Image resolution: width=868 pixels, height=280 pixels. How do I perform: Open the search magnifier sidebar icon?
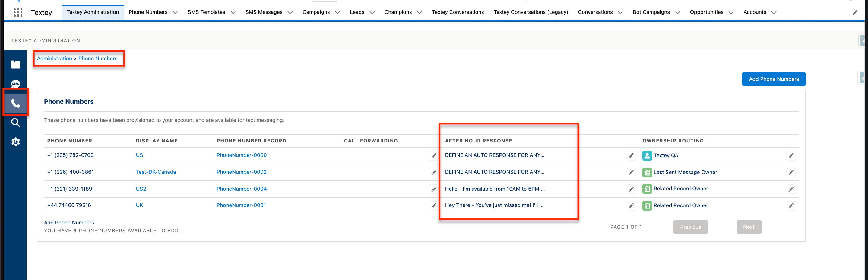pos(15,122)
